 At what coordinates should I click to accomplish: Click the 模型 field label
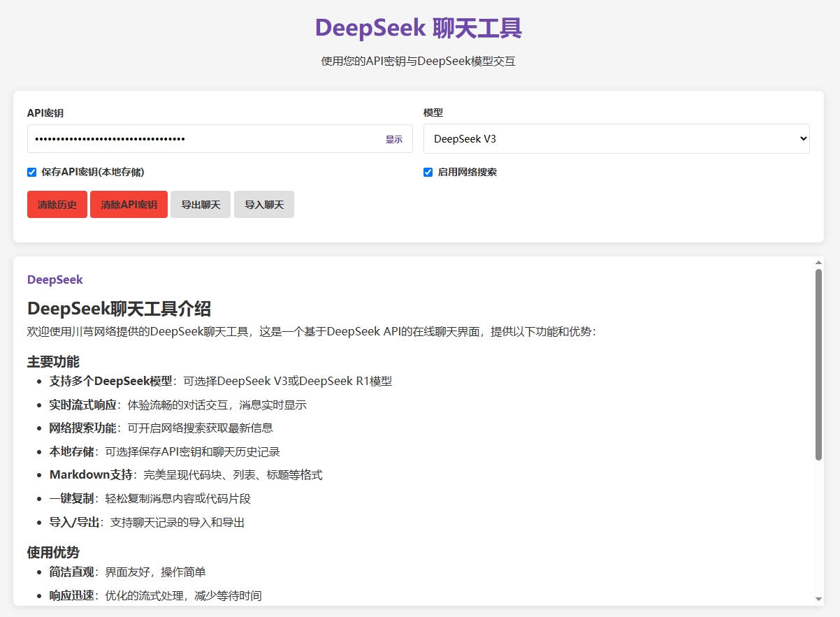(433, 112)
